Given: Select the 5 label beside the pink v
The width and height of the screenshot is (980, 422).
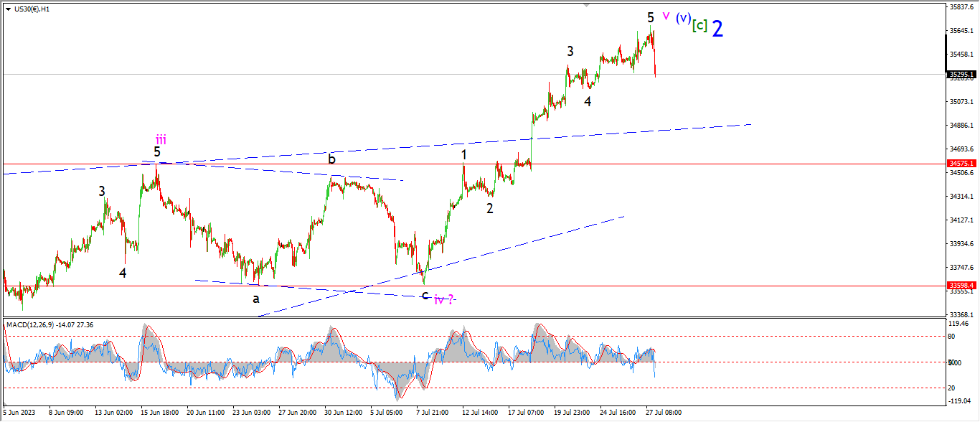Looking at the screenshot, I should point(650,17).
